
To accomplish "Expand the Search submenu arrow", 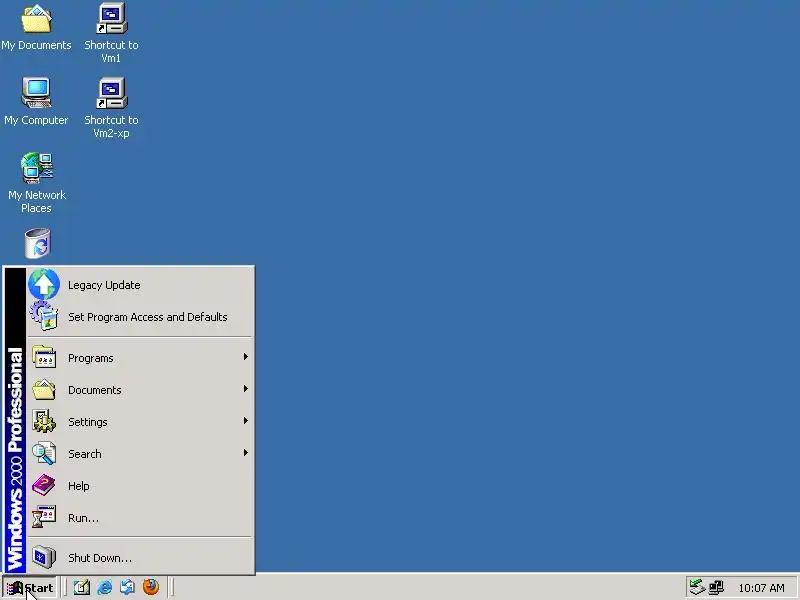I will [245, 453].
